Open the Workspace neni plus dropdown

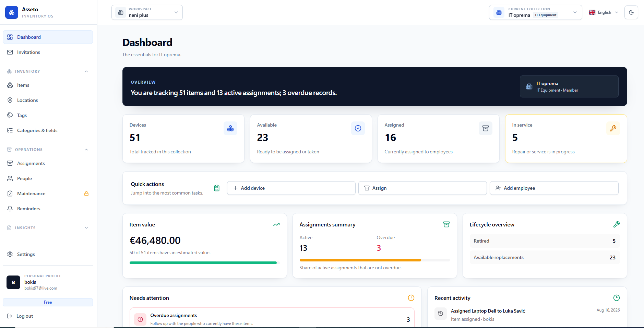pyautogui.click(x=147, y=12)
